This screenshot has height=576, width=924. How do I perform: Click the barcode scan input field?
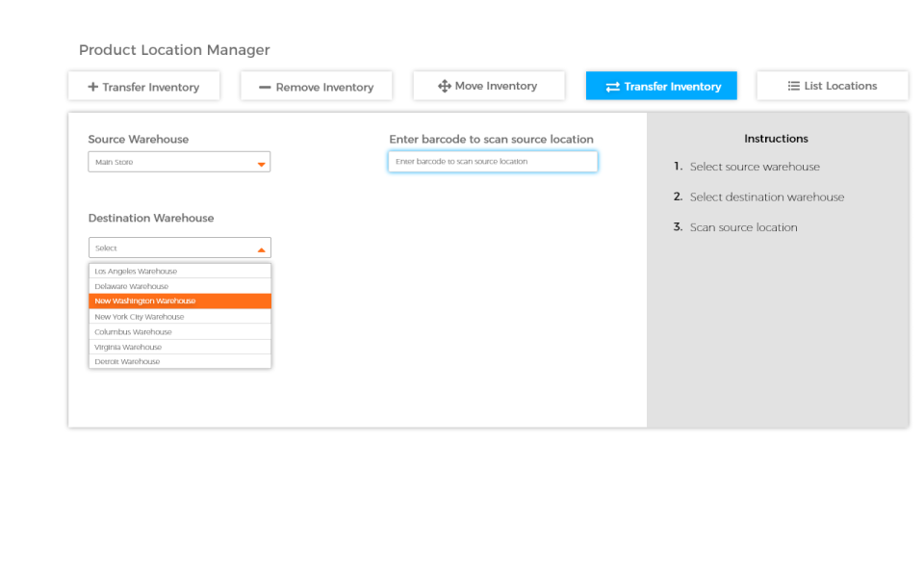point(492,162)
